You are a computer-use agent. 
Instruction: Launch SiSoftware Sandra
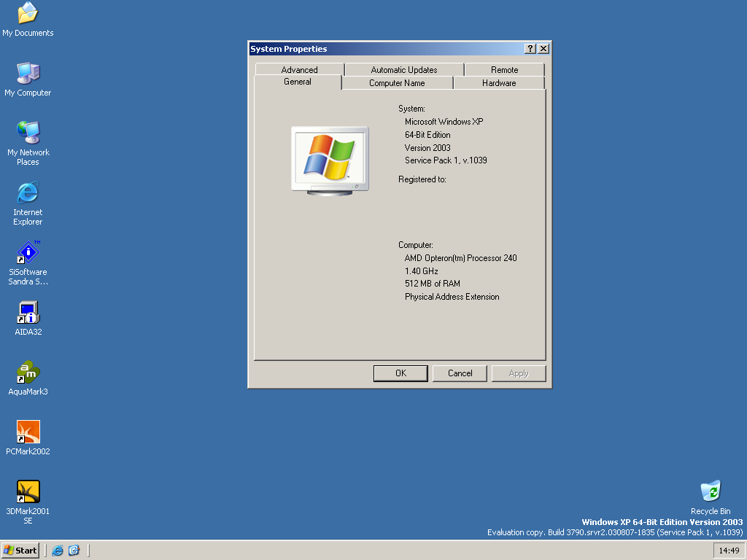pyautogui.click(x=28, y=255)
